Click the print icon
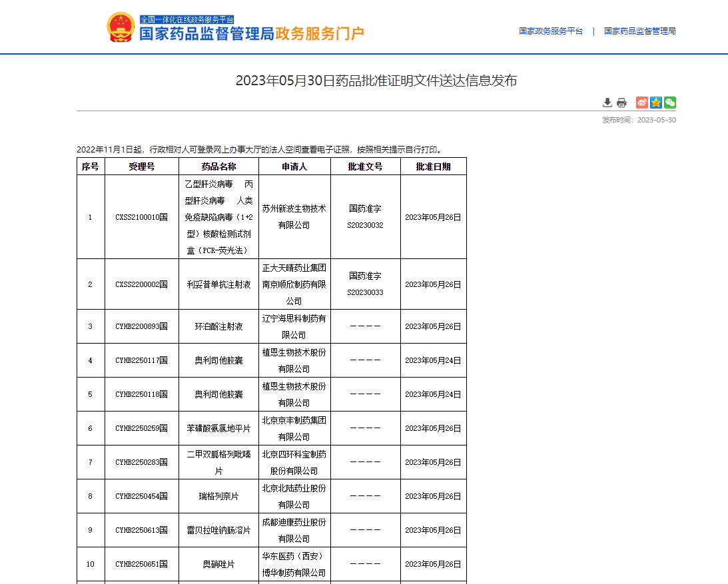This screenshot has width=728, height=584. [621, 103]
